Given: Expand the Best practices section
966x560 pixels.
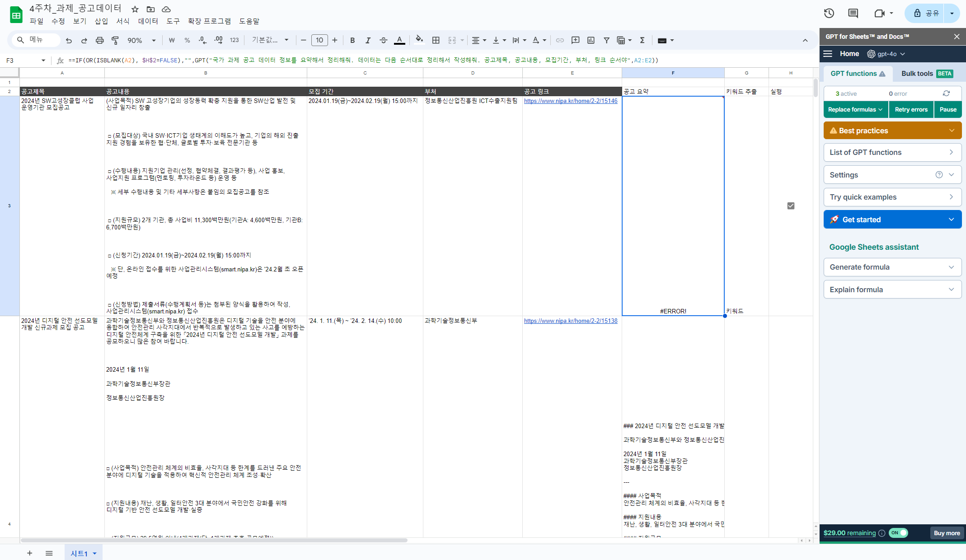Looking at the screenshot, I should tap(892, 131).
